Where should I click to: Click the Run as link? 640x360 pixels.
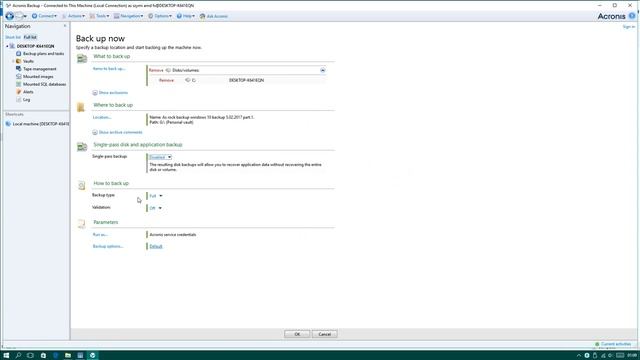(100, 235)
